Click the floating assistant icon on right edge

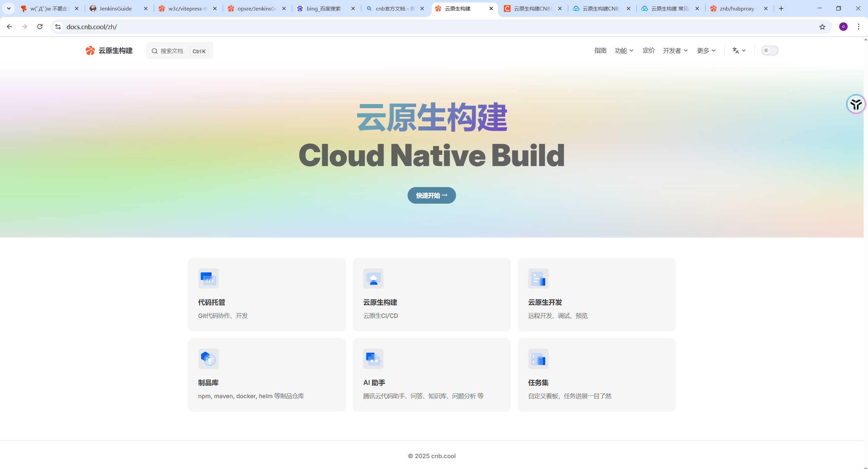[x=856, y=104]
